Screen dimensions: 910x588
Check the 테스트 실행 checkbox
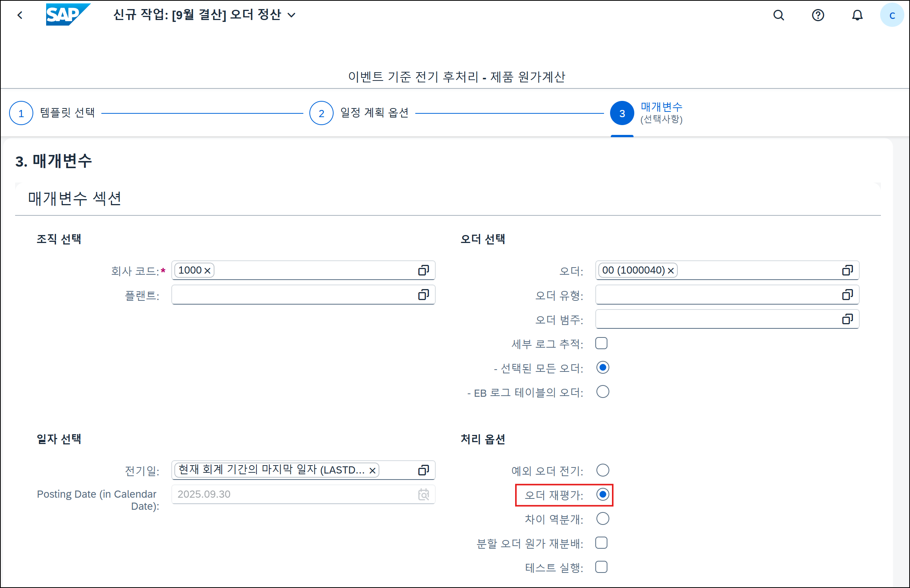[601, 567]
